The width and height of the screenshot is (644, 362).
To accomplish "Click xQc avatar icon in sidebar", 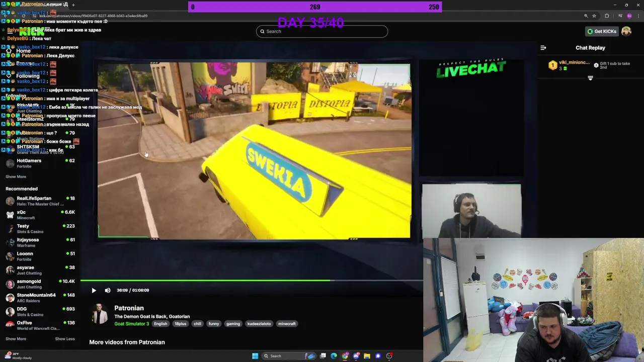I will 10,215.
